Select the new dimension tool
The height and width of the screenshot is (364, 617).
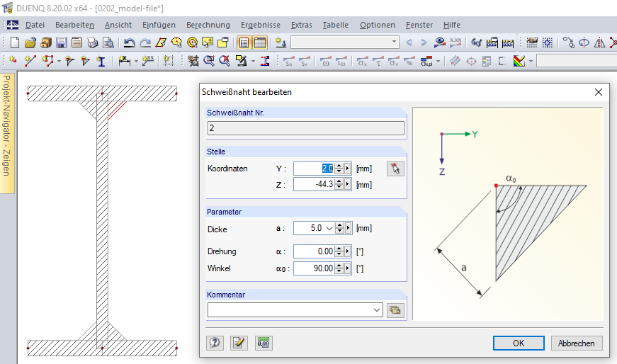[x=125, y=61]
